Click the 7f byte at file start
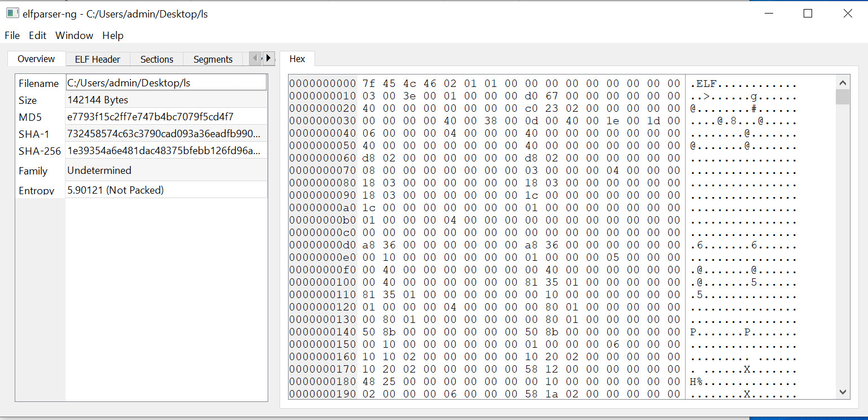The width and height of the screenshot is (868, 420). click(x=368, y=84)
